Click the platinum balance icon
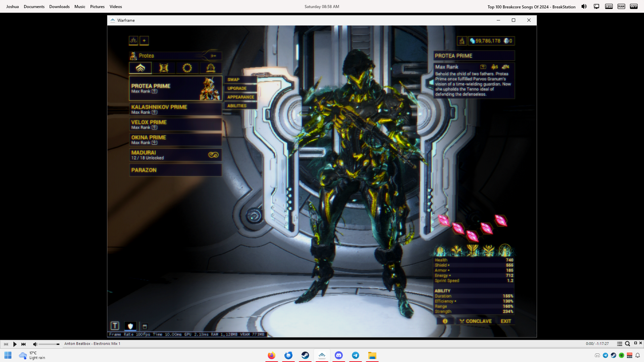This screenshot has width=644, height=362. coord(506,41)
